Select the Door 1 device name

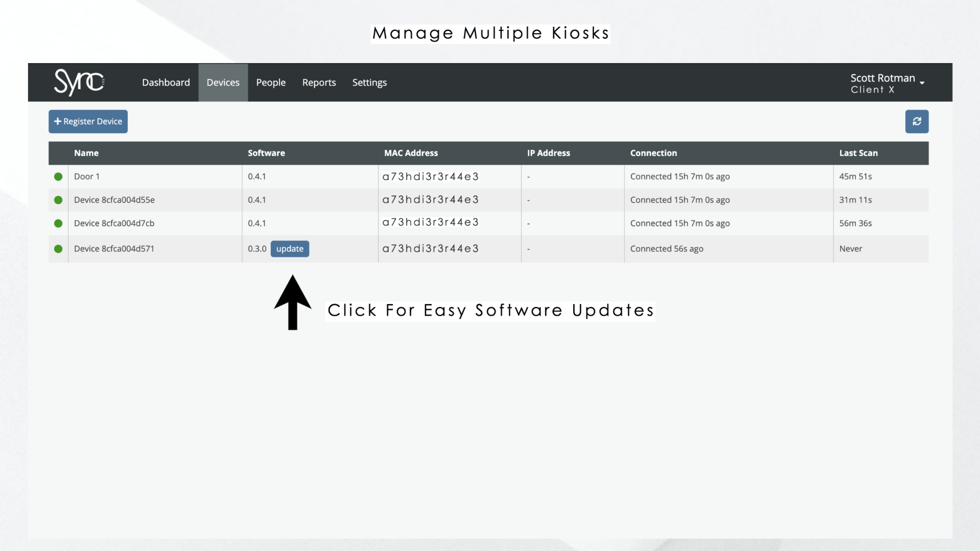[87, 177]
